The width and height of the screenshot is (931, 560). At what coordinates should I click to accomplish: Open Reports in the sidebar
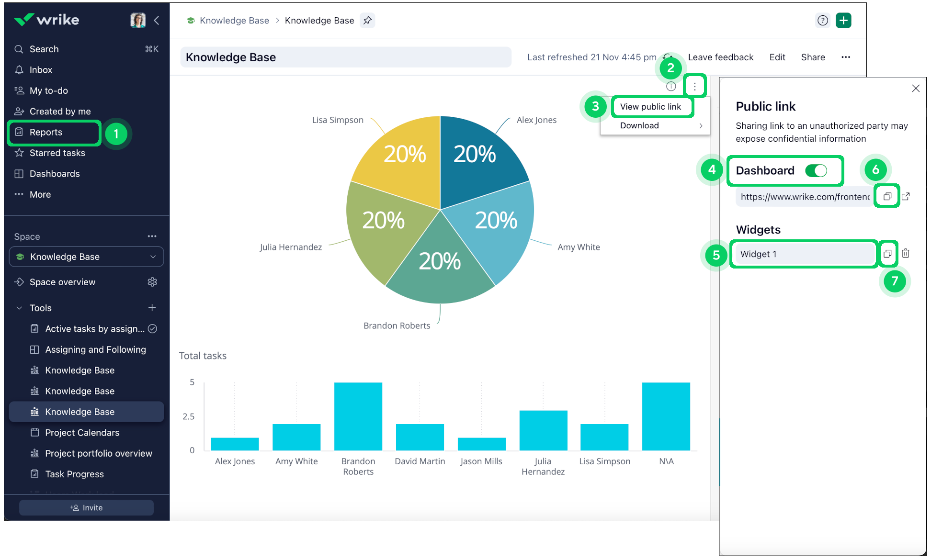pyautogui.click(x=46, y=132)
